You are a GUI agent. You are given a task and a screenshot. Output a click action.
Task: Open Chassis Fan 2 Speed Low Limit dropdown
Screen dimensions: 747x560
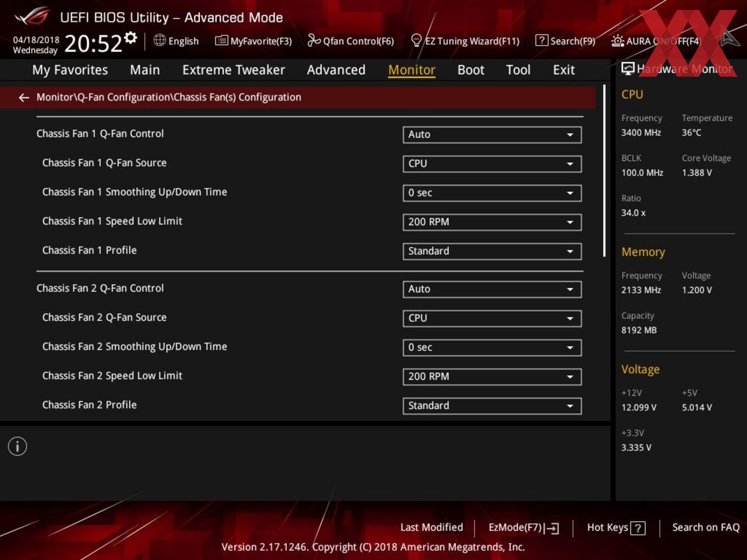click(492, 376)
